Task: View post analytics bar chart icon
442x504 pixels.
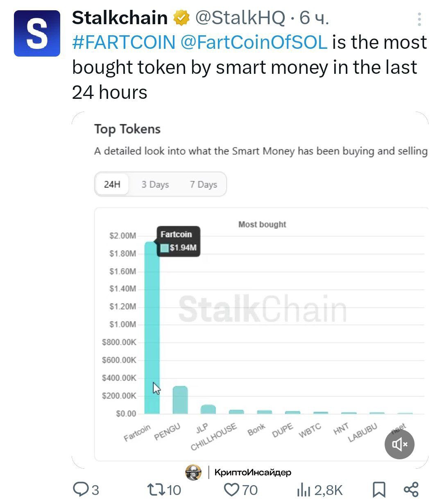Action: 304,490
